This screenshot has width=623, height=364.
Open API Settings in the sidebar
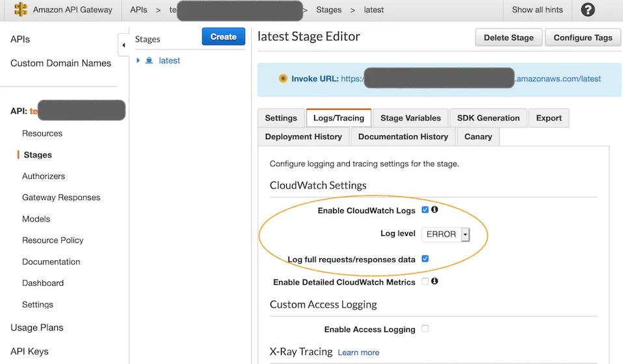tap(38, 304)
